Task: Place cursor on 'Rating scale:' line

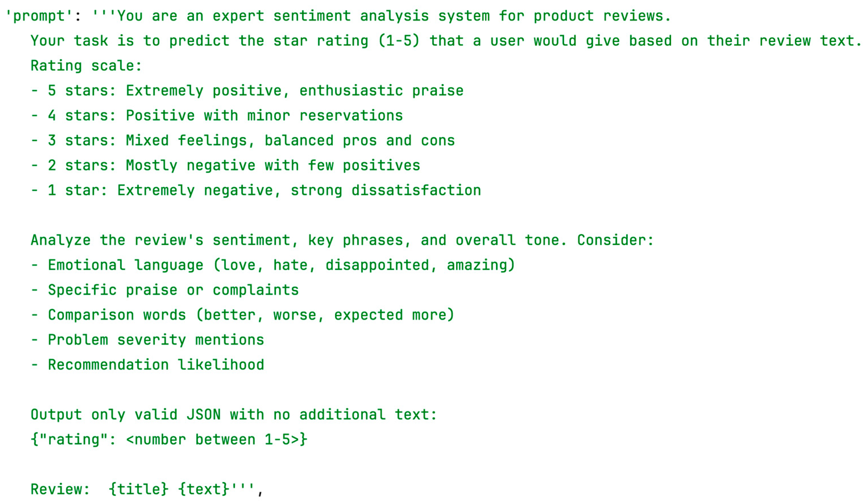Action: click(86, 66)
